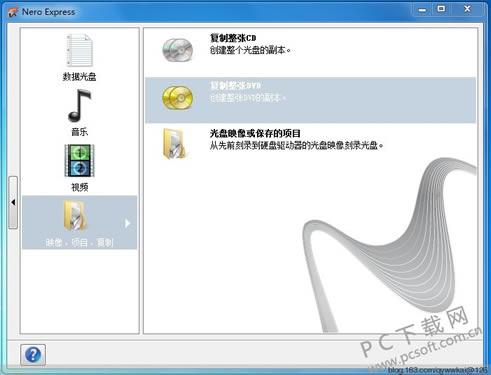The width and height of the screenshot is (491, 375).
Task: Click the Nero Express logo in the title bar
Action: click(x=13, y=12)
